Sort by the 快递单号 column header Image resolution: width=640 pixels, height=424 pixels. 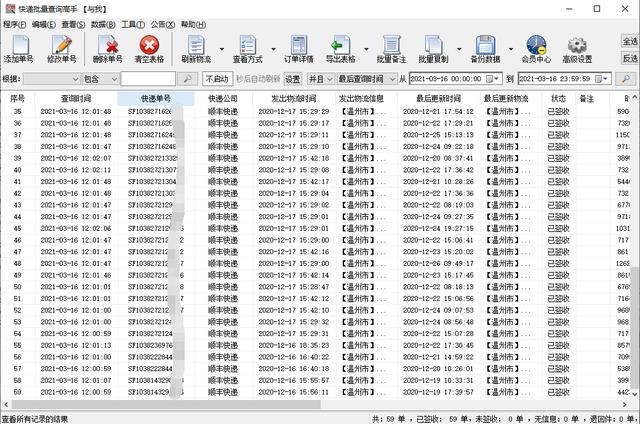pyautogui.click(x=156, y=98)
